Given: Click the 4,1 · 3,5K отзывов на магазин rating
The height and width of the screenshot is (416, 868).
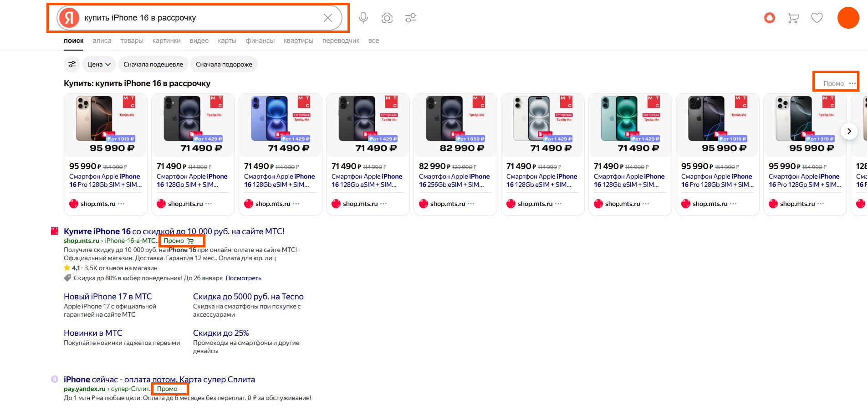Looking at the screenshot, I should click(x=111, y=268).
